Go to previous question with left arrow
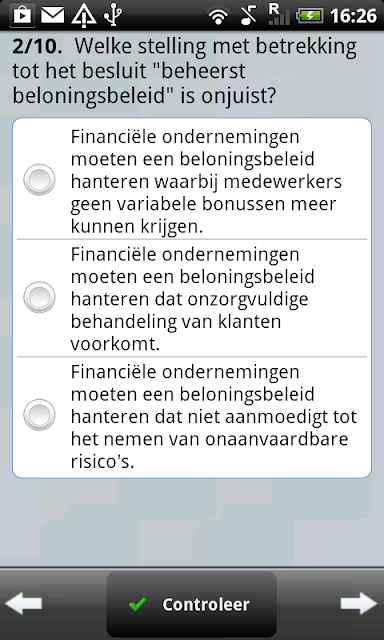Viewport: 384px width, 640px height. (x=24, y=603)
